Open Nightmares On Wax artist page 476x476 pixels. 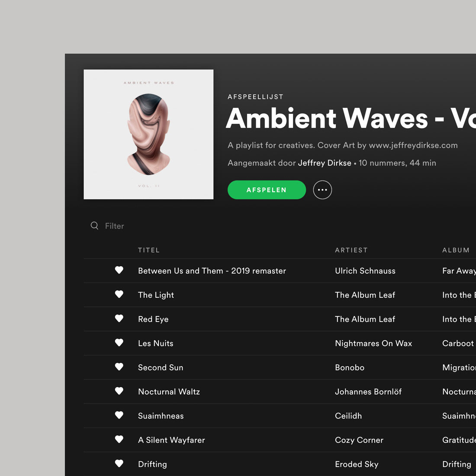click(x=373, y=343)
